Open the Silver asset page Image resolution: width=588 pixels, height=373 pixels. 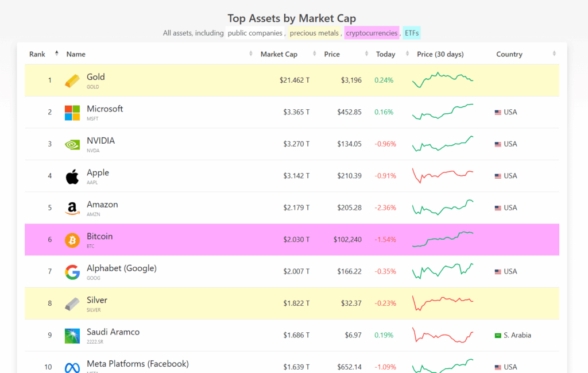pos(96,300)
